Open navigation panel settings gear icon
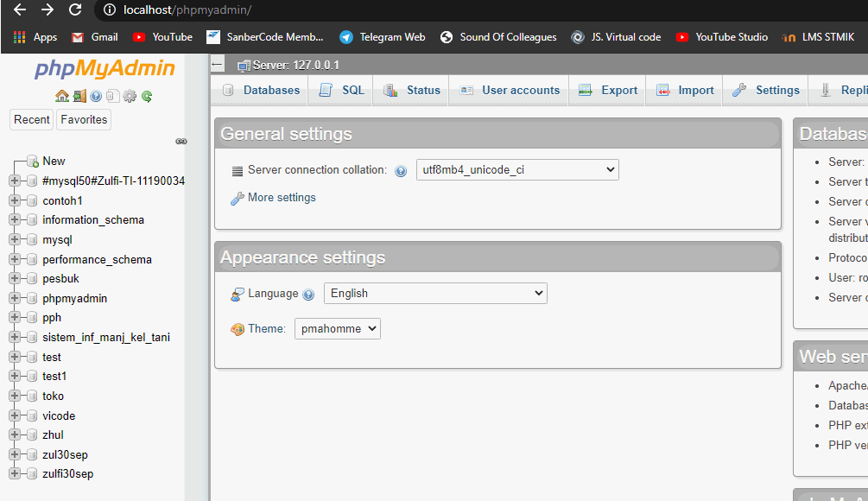868x501 pixels. (x=130, y=97)
